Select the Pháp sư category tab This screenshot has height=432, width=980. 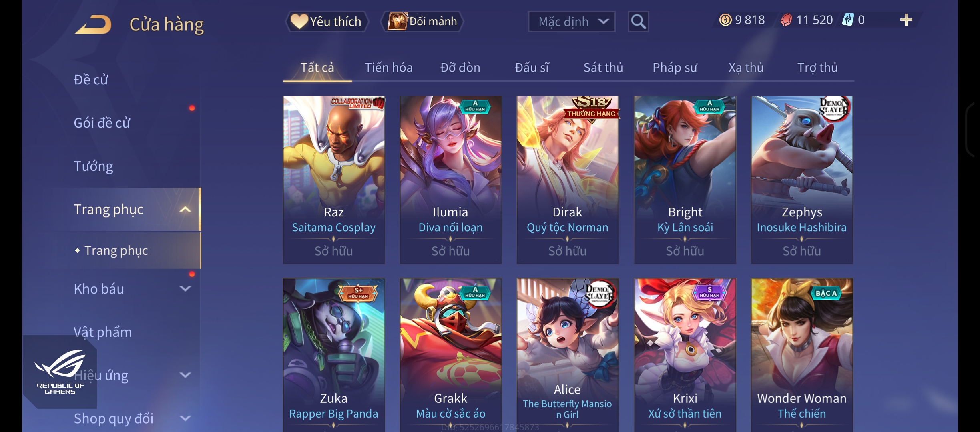click(x=675, y=67)
